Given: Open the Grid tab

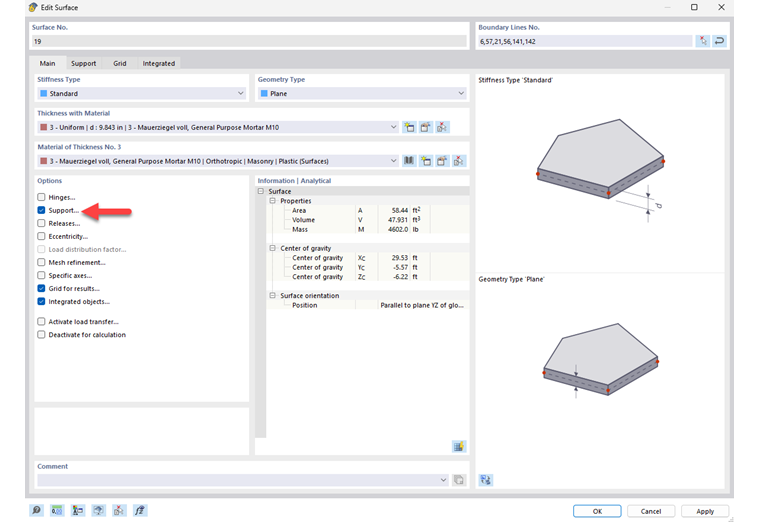Looking at the screenshot, I should (120, 63).
